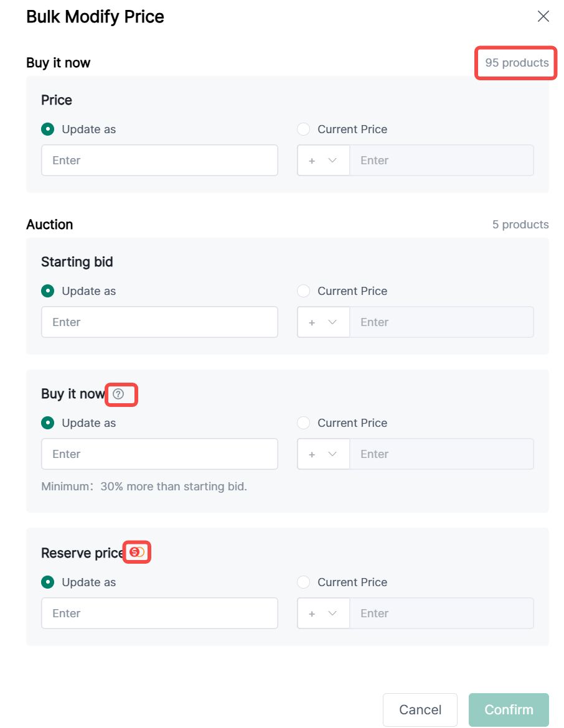
Task: Click the 95 products count label
Action: pyautogui.click(x=517, y=63)
